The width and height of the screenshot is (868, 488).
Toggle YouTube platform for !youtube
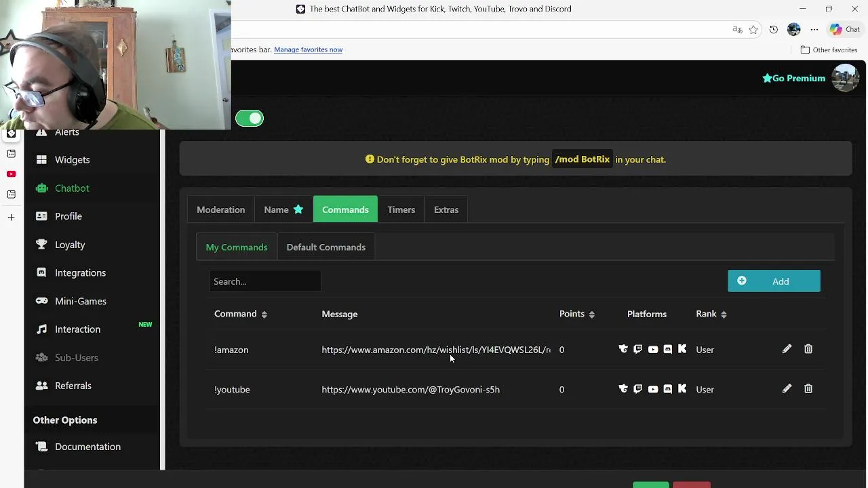point(653,388)
